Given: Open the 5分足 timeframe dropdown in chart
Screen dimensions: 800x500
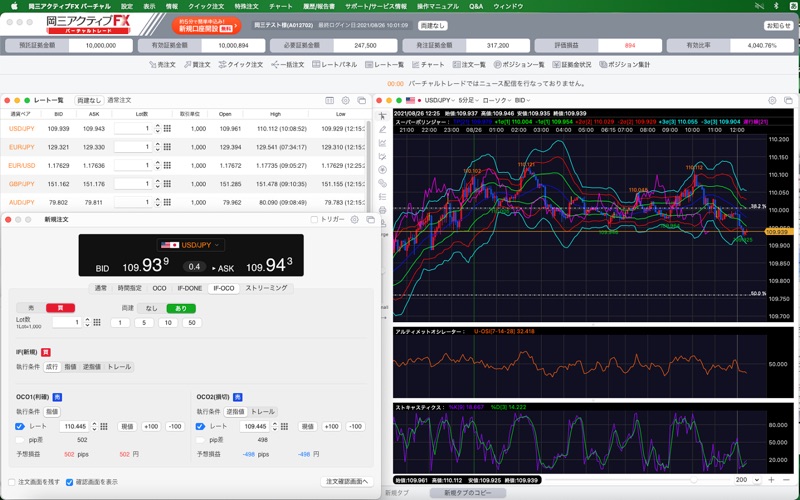Looking at the screenshot, I should [x=468, y=101].
